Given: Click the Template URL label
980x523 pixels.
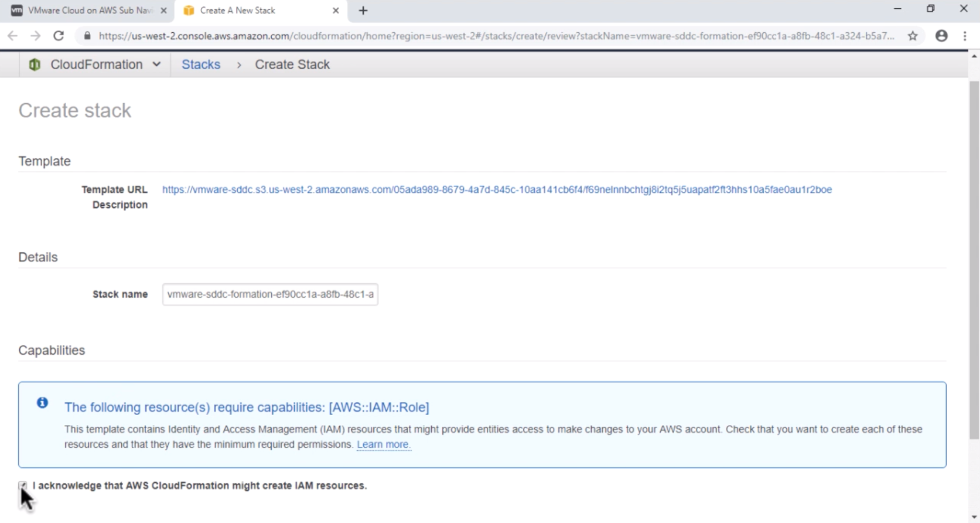Looking at the screenshot, I should [114, 189].
